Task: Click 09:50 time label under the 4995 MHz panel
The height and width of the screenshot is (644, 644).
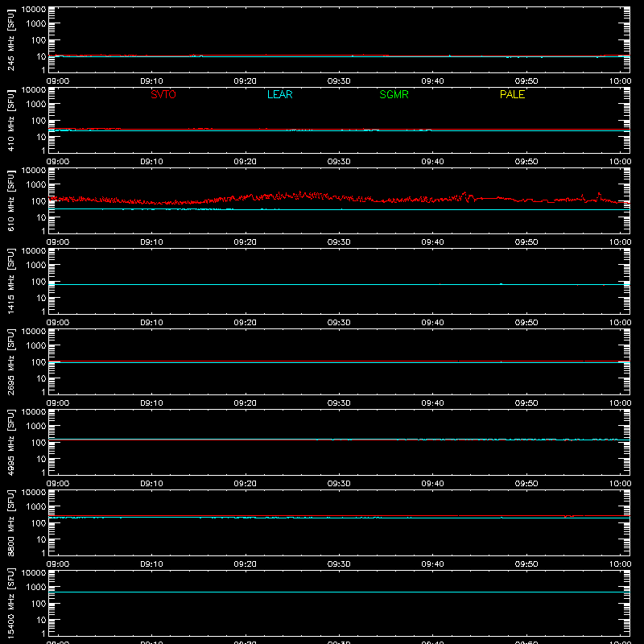Action: 526,484
